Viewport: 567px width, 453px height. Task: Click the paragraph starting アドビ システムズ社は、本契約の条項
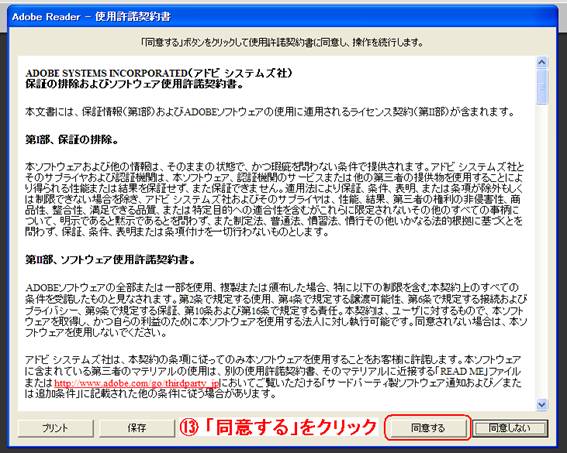(273, 377)
